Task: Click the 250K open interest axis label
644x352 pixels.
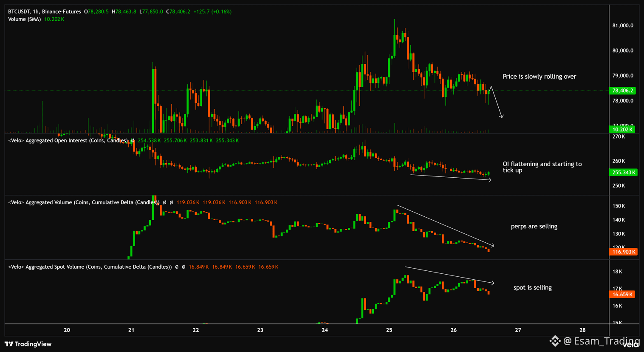Action: [619, 186]
